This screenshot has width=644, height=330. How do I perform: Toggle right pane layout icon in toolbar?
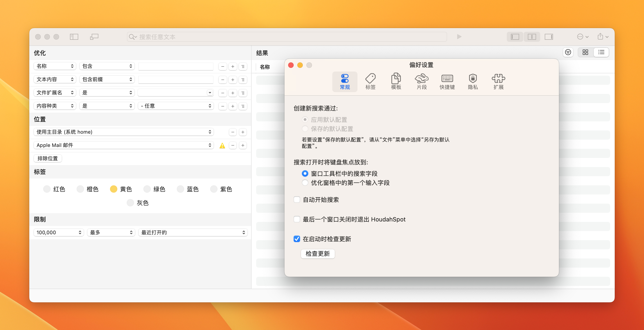pos(549,37)
